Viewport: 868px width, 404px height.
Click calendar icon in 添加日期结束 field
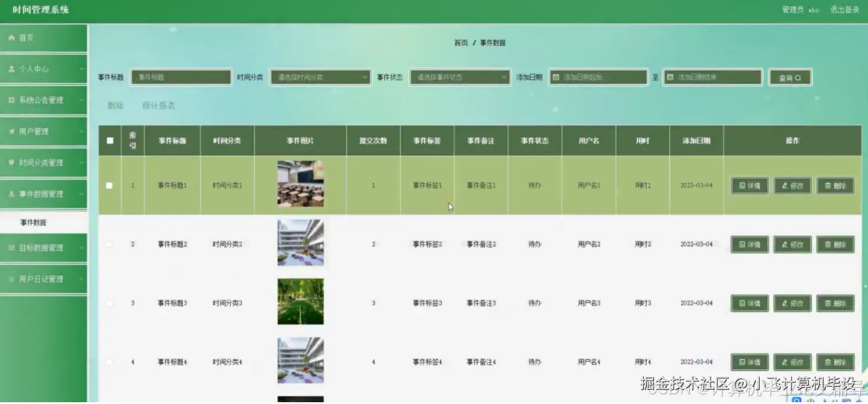click(x=670, y=77)
